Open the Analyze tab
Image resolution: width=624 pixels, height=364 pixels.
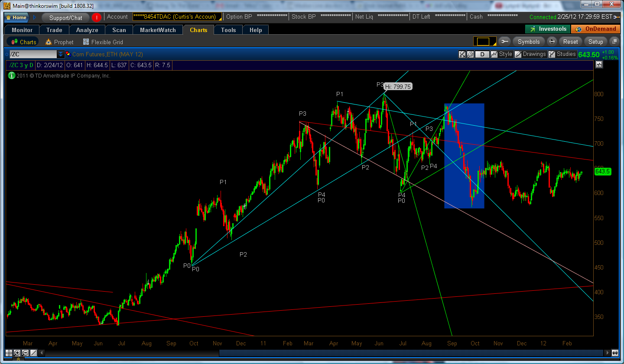pyautogui.click(x=87, y=30)
